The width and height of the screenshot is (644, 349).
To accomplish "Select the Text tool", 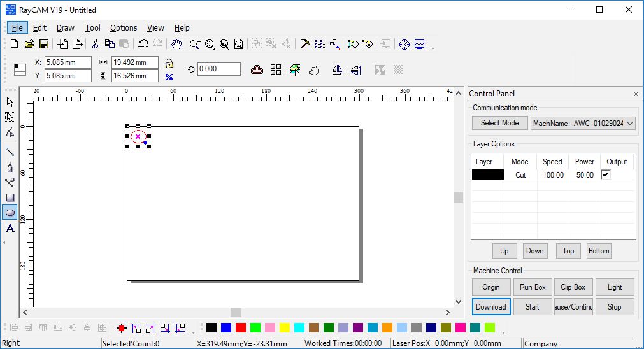I will 10,229.
